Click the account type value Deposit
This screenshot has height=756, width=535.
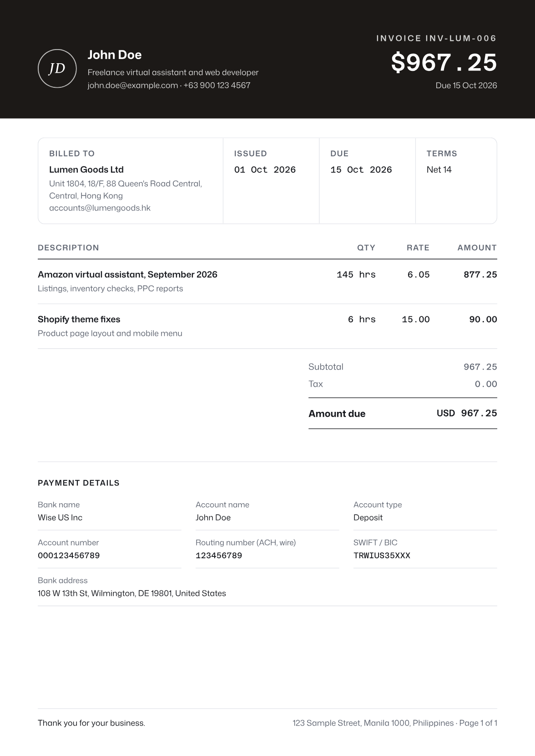tap(368, 517)
